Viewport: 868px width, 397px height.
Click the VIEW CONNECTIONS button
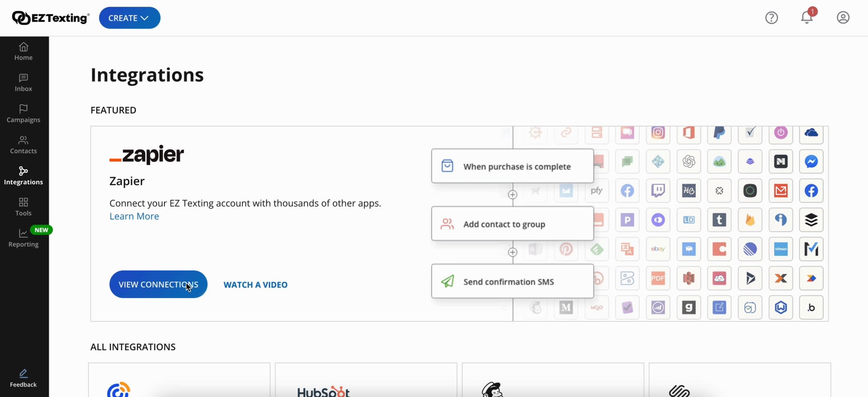[159, 284]
